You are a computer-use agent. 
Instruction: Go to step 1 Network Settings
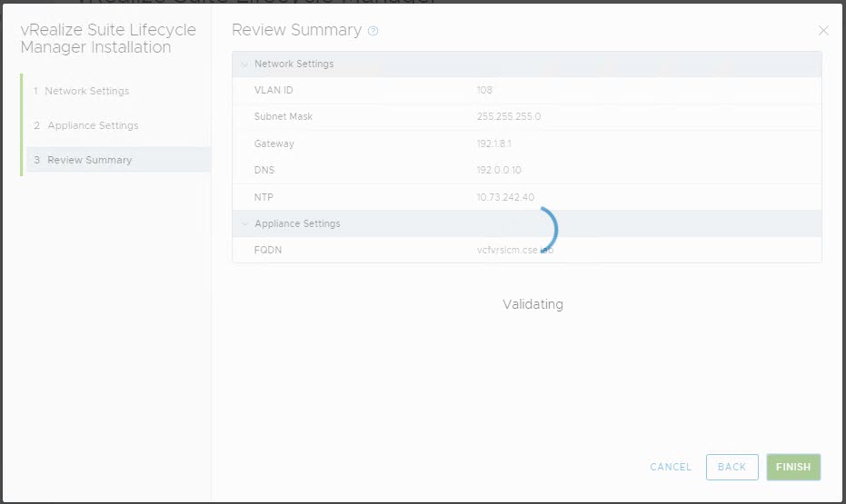81,91
